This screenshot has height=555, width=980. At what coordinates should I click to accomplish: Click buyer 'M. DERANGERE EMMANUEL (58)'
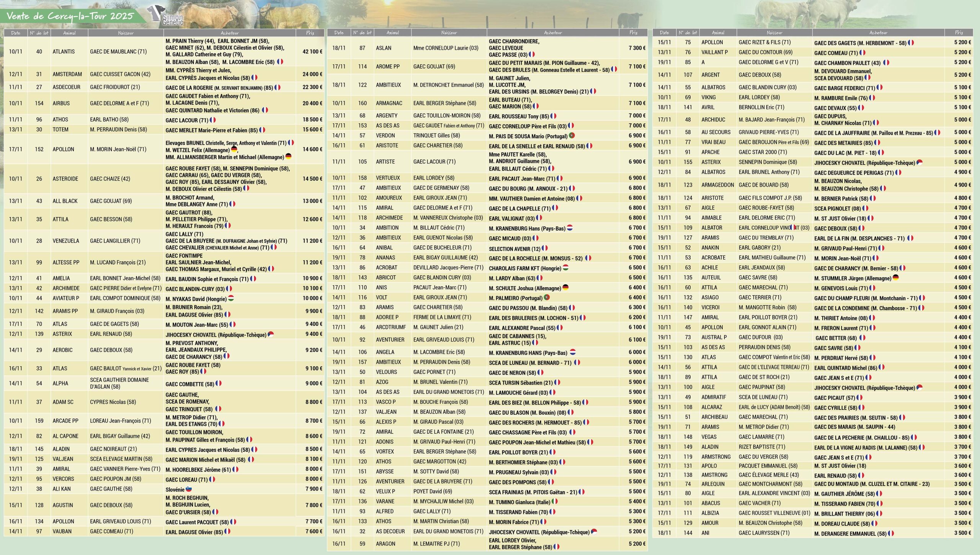(x=850, y=534)
